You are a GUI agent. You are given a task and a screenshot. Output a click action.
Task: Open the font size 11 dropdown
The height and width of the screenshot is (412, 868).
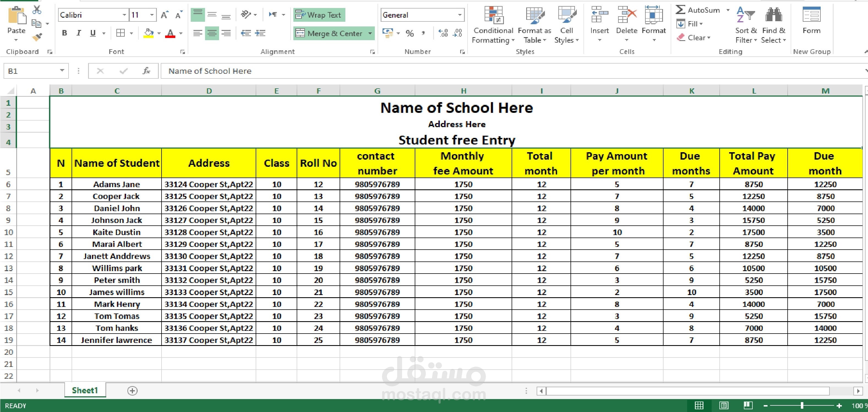point(152,15)
